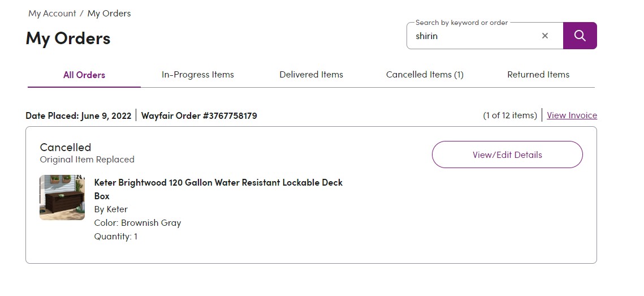The width and height of the screenshot is (644, 296).
Task: Click the '(1 of 12 items)' count text
Action: click(x=509, y=115)
